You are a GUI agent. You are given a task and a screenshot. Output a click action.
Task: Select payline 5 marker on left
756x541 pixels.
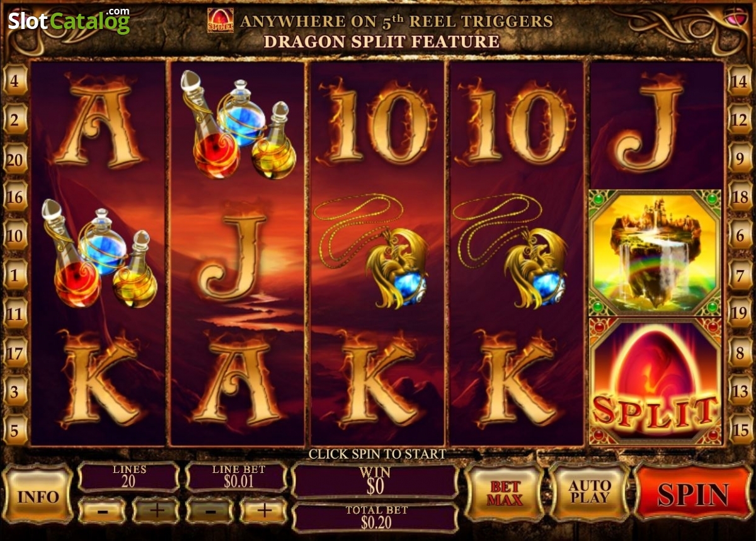pyautogui.click(x=15, y=430)
